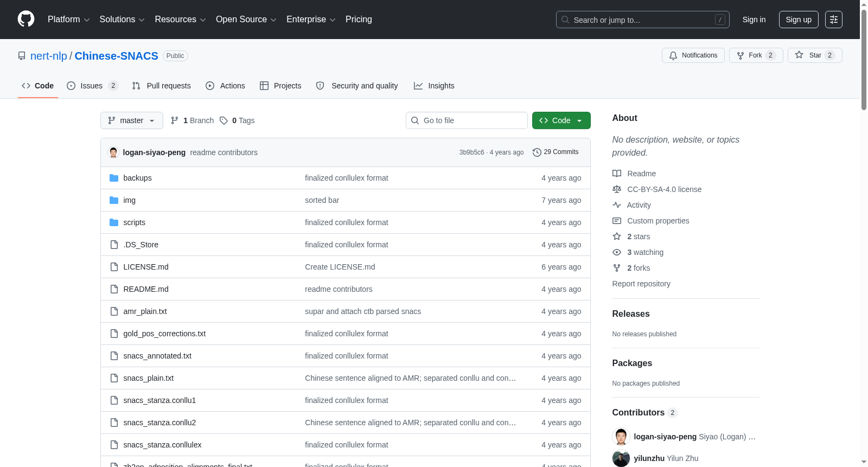The height and width of the screenshot is (467, 868).
Task: Open 'Create LICENSE.md' commit message
Action: (x=340, y=267)
